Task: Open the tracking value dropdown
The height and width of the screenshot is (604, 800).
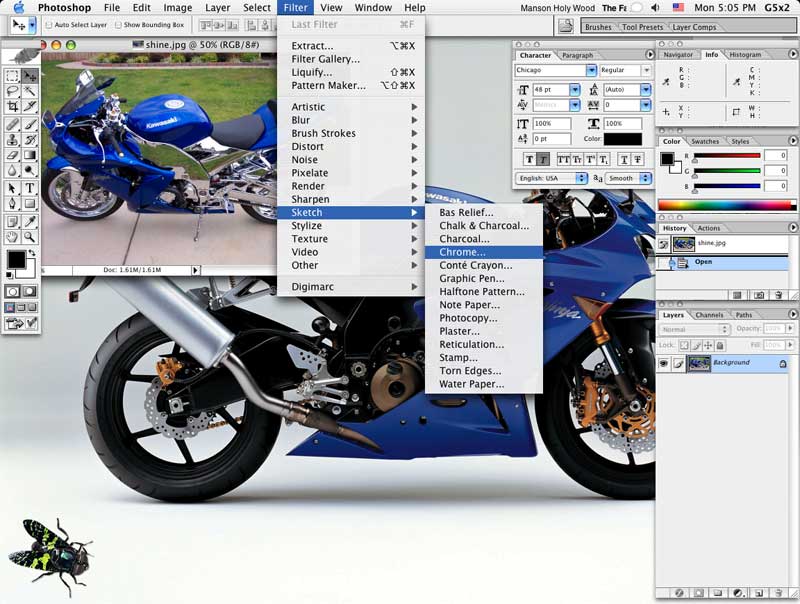Action: click(646, 105)
